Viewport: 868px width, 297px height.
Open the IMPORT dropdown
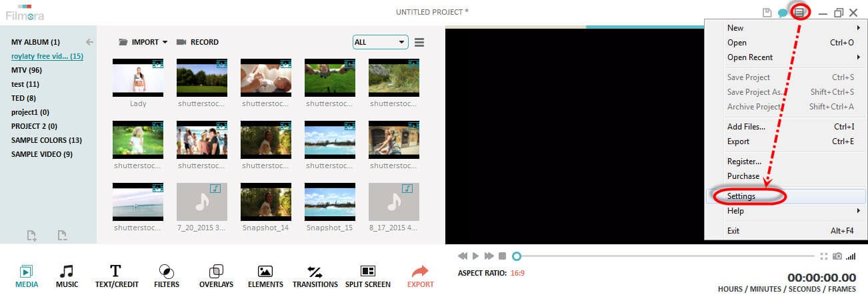(x=143, y=42)
